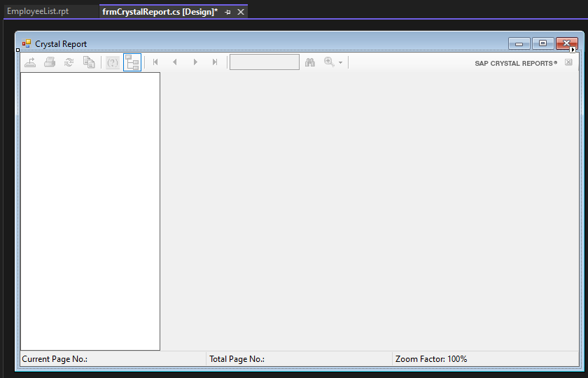Image resolution: width=588 pixels, height=378 pixels.
Task: Go to last page arrow
Action: pos(214,62)
